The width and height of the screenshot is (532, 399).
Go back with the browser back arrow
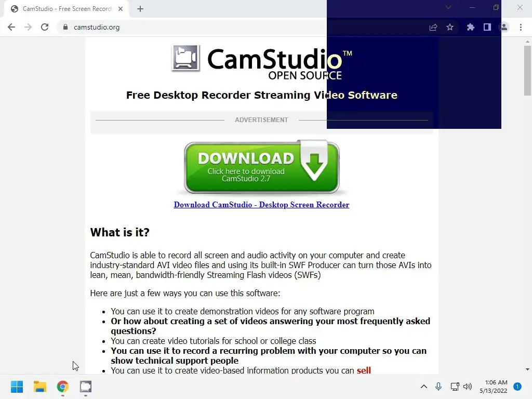(11, 27)
